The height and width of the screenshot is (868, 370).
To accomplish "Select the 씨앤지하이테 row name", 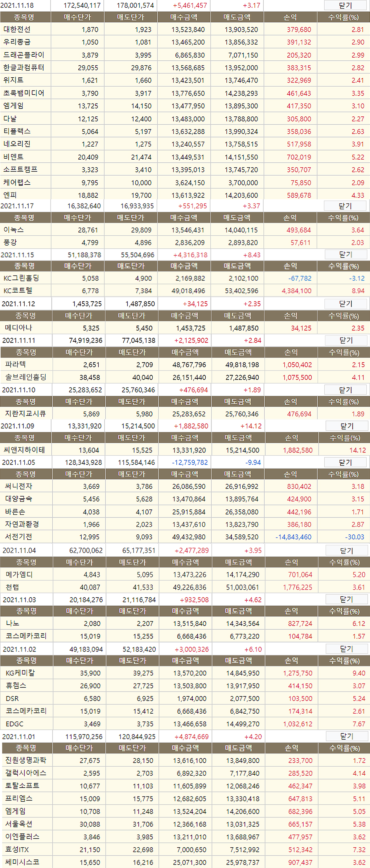I will (x=25, y=450).
